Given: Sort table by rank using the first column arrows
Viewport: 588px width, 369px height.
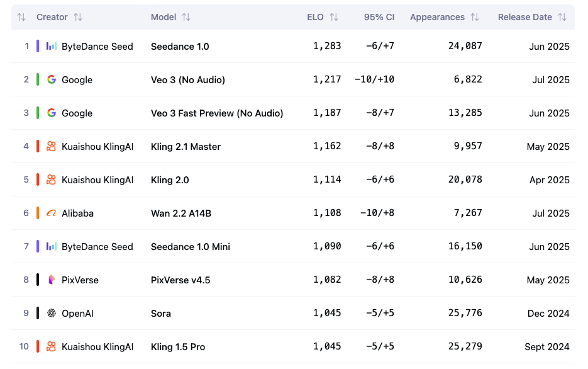Looking at the screenshot, I should (21, 17).
